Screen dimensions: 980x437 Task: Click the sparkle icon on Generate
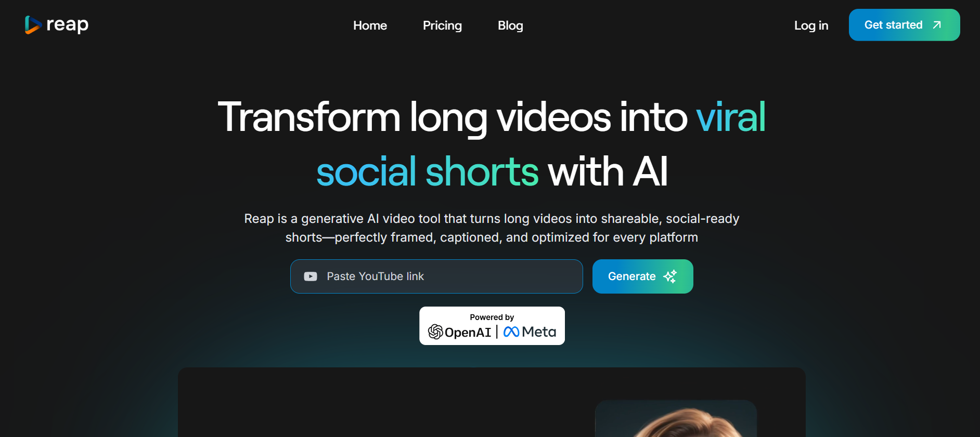(670, 276)
